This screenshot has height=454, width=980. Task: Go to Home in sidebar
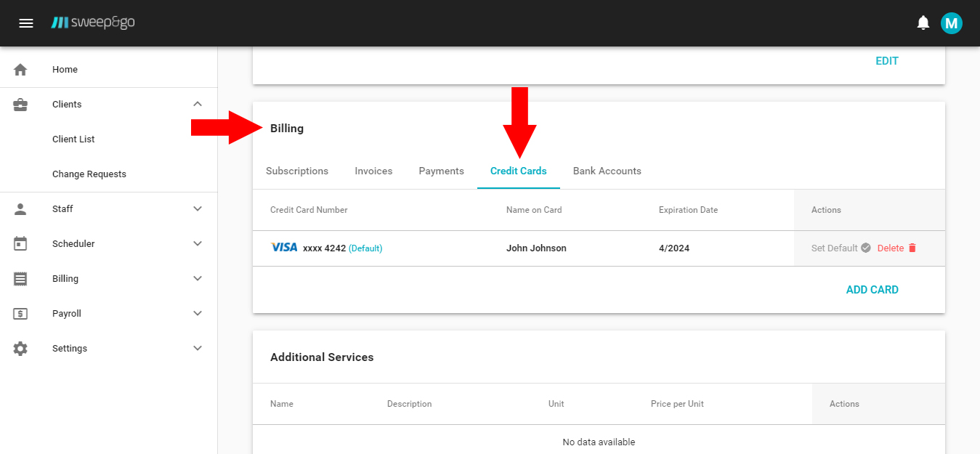tap(65, 70)
